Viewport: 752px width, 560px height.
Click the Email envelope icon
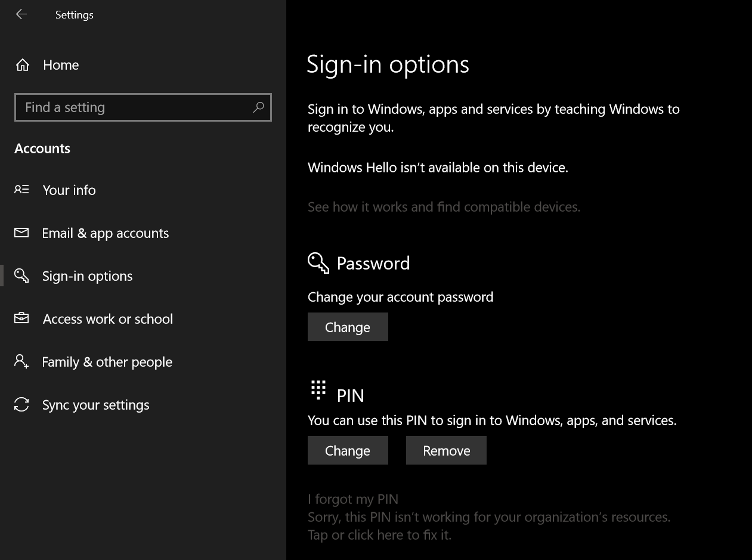(x=21, y=233)
